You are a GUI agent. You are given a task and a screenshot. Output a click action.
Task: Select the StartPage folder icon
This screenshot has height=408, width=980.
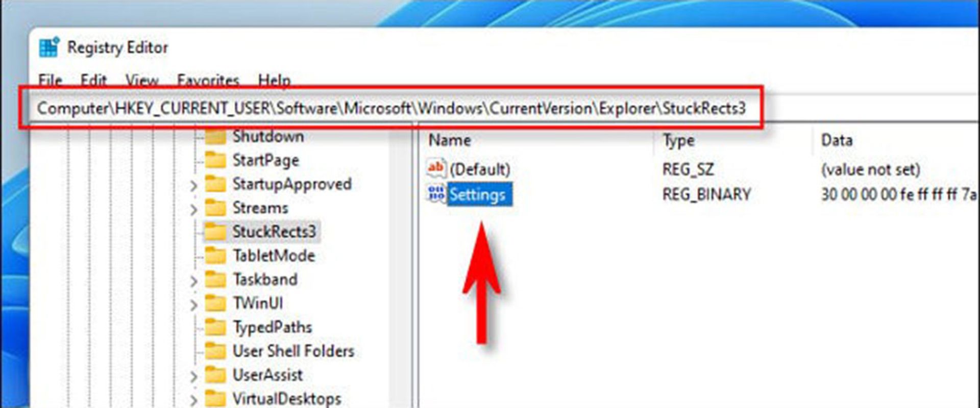pos(215,160)
